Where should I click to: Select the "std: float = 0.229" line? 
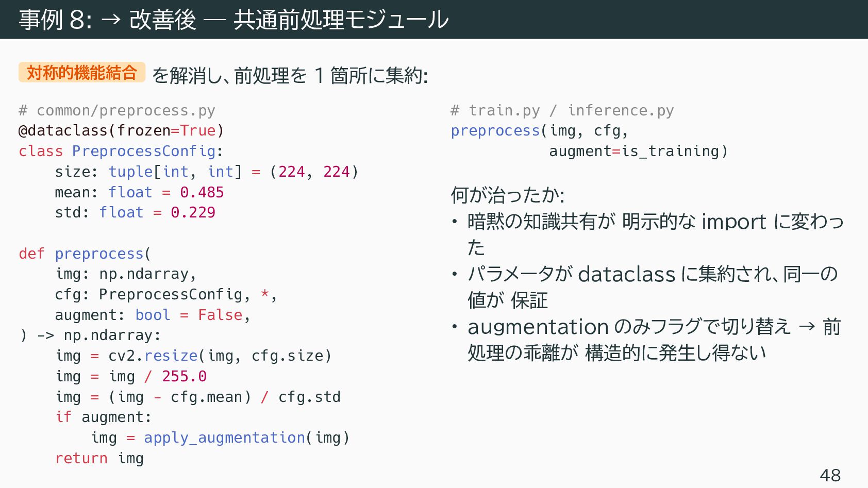(x=135, y=212)
